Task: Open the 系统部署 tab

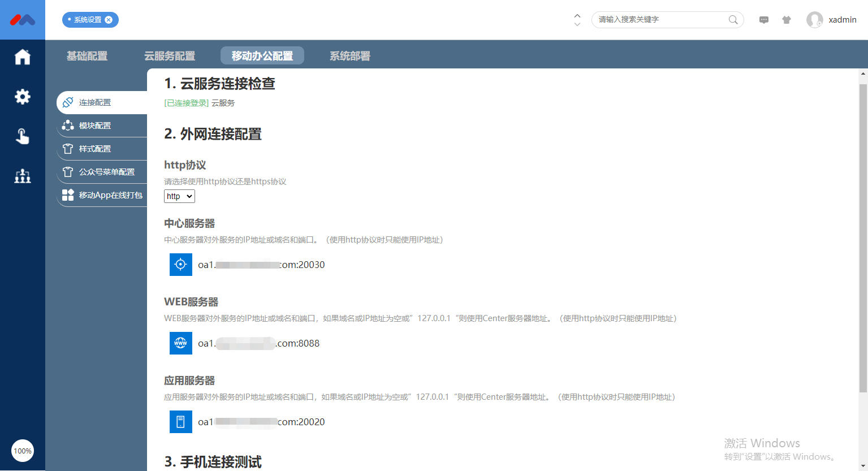Action: (349, 55)
